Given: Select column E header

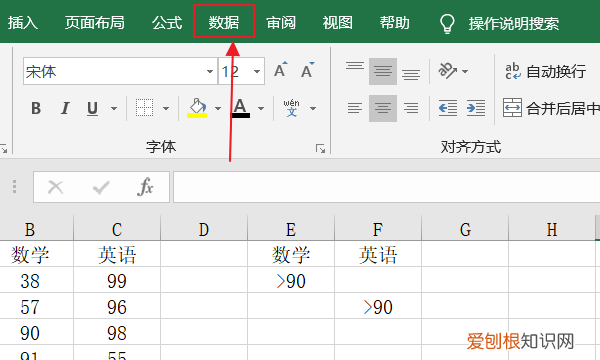Looking at the screenshot, I should pyautogui.click(x=291, y=230).
